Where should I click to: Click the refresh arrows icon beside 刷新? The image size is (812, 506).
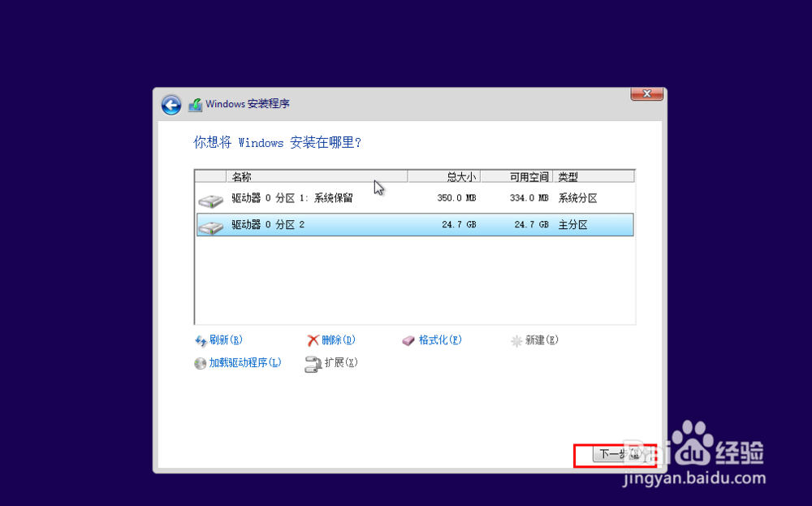(x=201, y=341)
